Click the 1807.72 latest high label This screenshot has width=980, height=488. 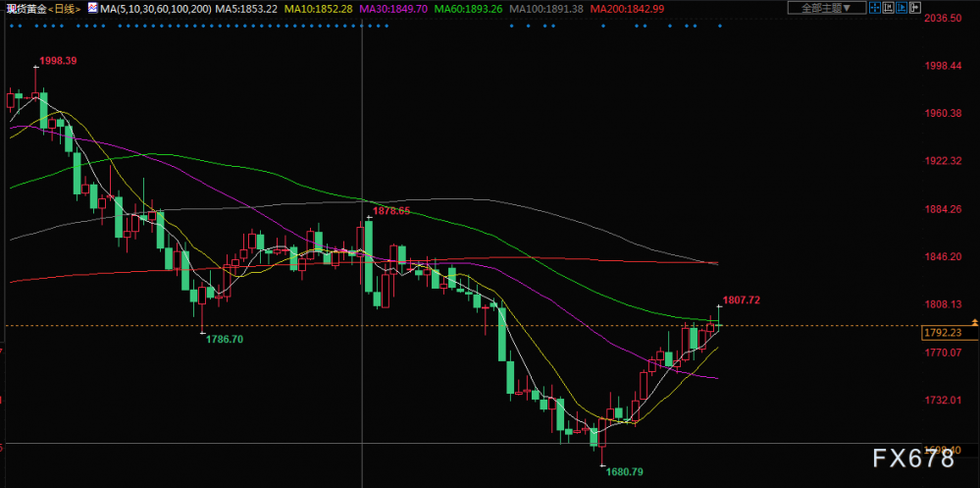pos(742,300)
